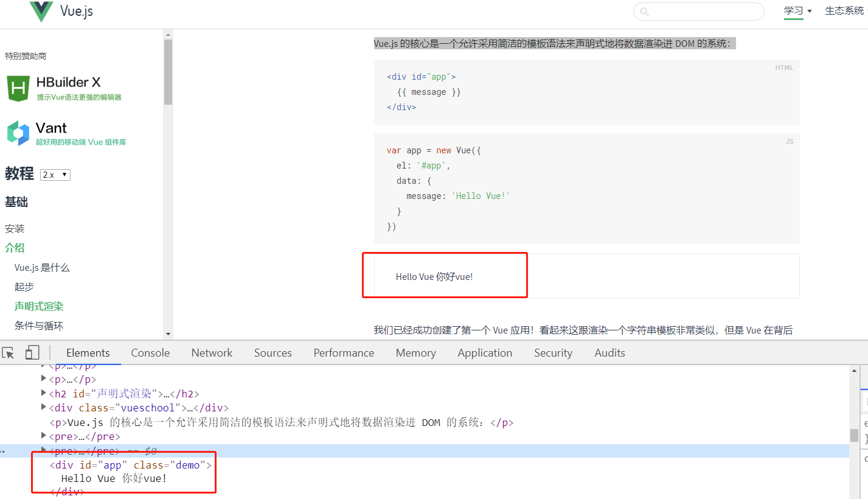Viewport: 868px width, 499px height.
Task: Click the DevTools Elements panel scrollbar thumb
Action: (854, 436)
